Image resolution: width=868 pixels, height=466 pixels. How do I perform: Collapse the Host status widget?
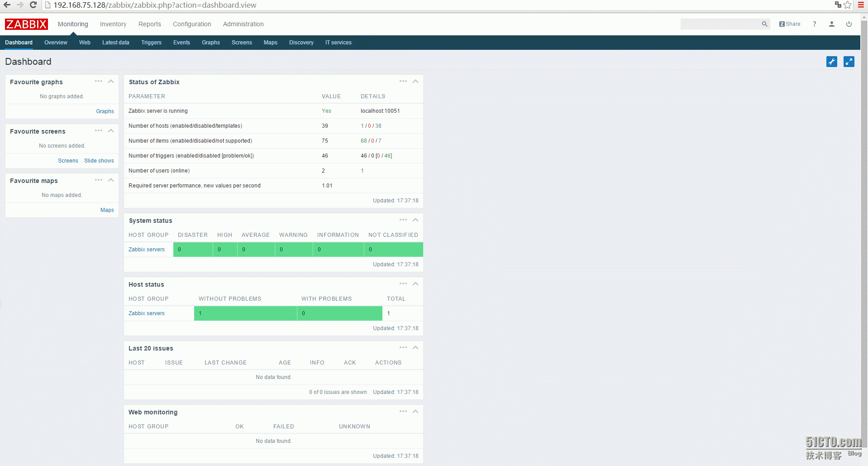[415, 284]
